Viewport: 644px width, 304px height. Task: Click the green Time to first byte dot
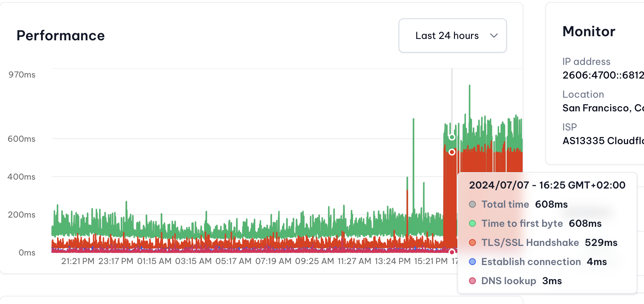click(x=472, y=223)
